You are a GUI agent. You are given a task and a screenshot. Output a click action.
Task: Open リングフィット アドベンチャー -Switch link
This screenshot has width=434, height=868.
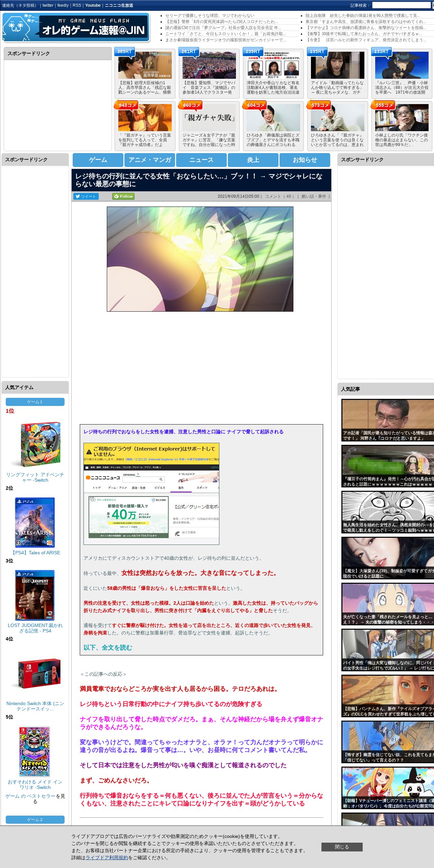point(35,477)
